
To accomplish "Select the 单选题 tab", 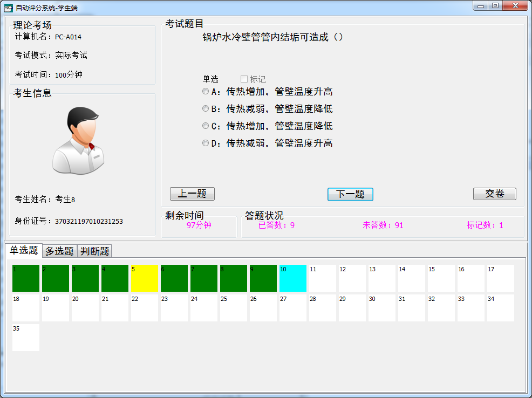I will point(24,250).
